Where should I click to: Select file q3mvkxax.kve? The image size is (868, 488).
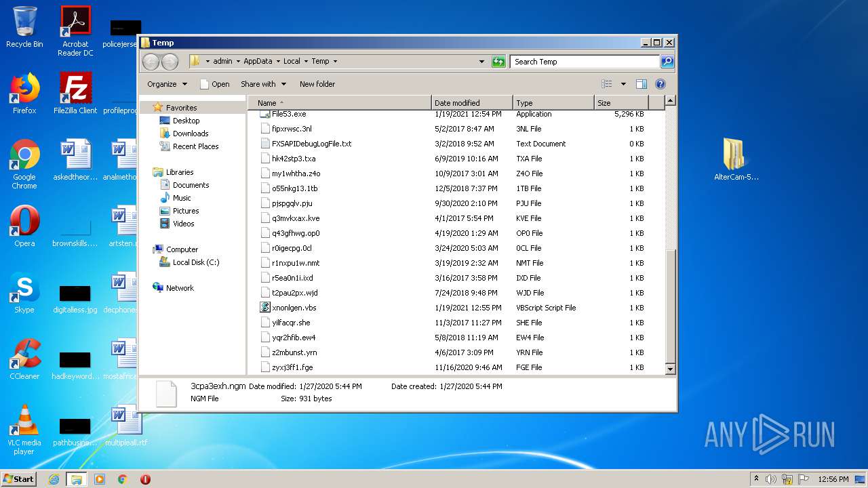[x=296, y=218]
